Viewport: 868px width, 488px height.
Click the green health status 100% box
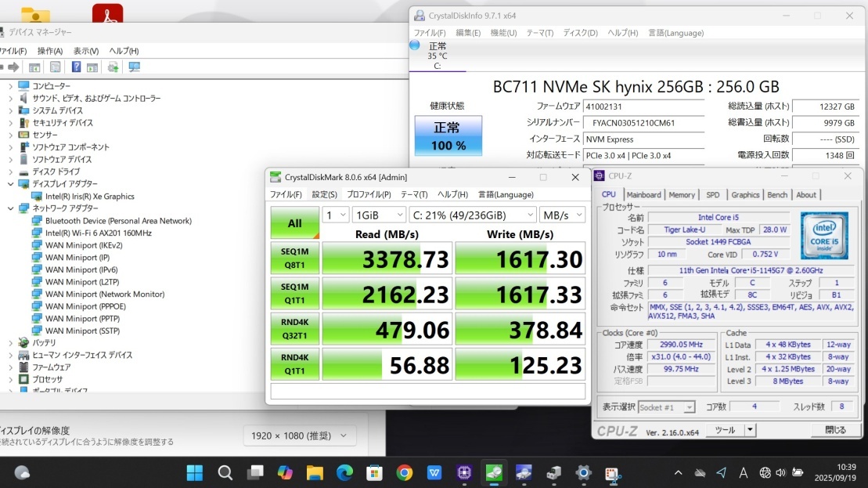coord(448,136)
